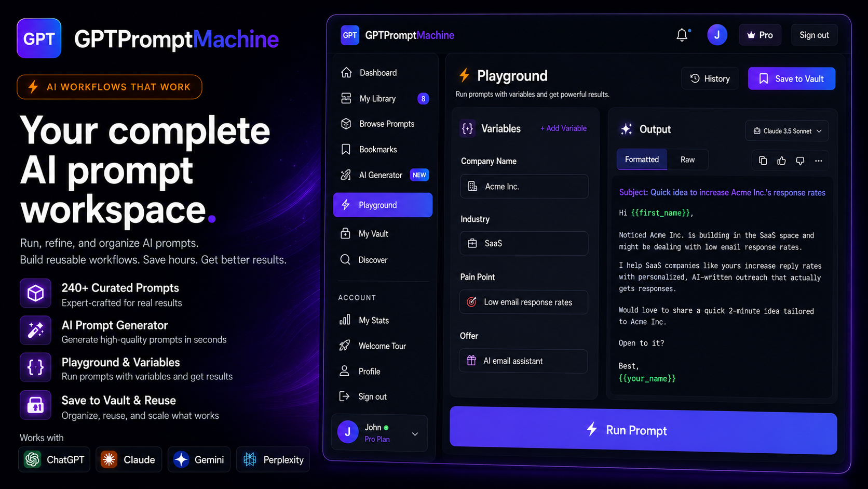Open the output more options ellipsis
The height and width of the screenshot is (489, 868).
click(x=819, y=161)
